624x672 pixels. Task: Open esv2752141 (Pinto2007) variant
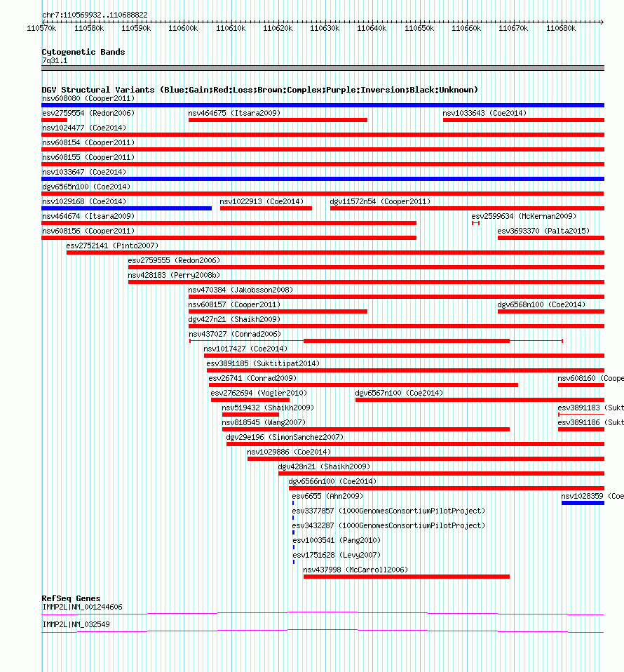click(112, 246)
